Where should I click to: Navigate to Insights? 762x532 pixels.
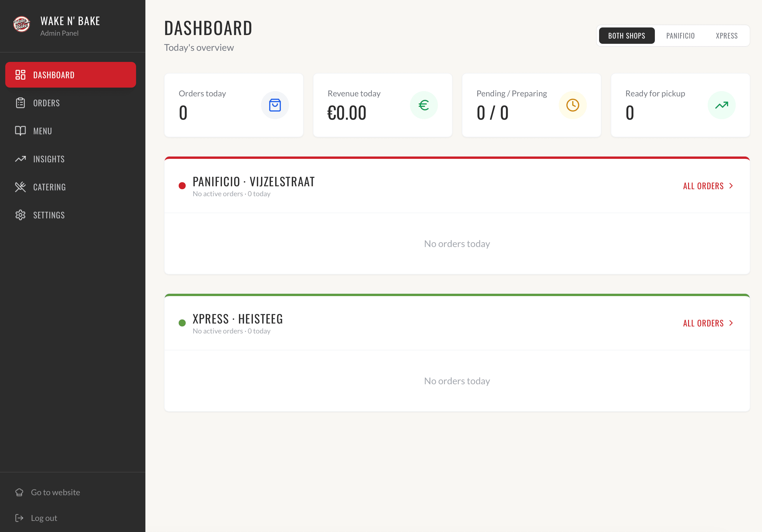71,159
